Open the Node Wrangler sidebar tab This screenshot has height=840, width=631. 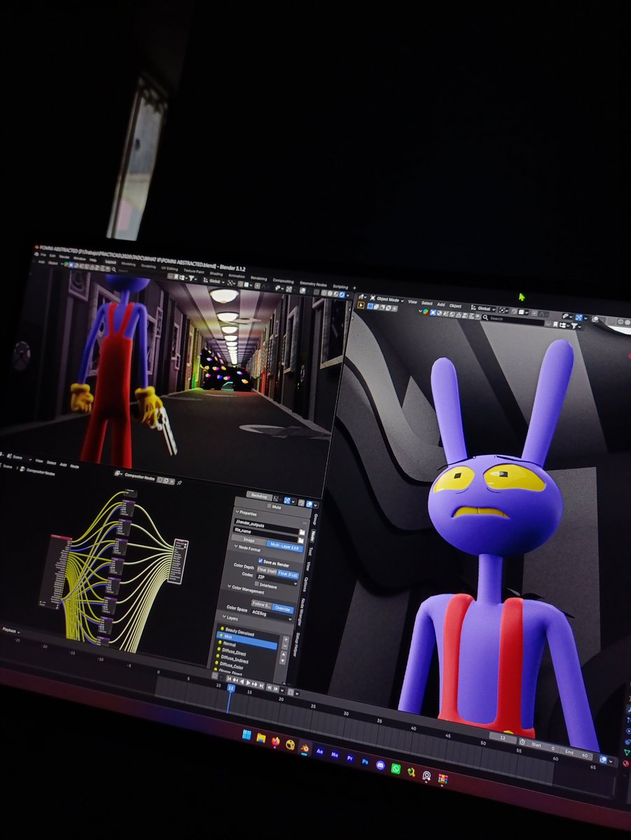[302, 612]
